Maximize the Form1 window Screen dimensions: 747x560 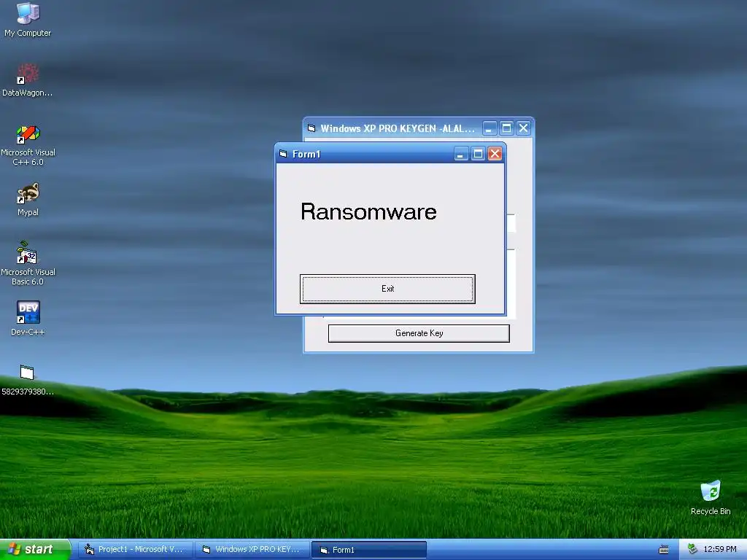click(478, 154)
